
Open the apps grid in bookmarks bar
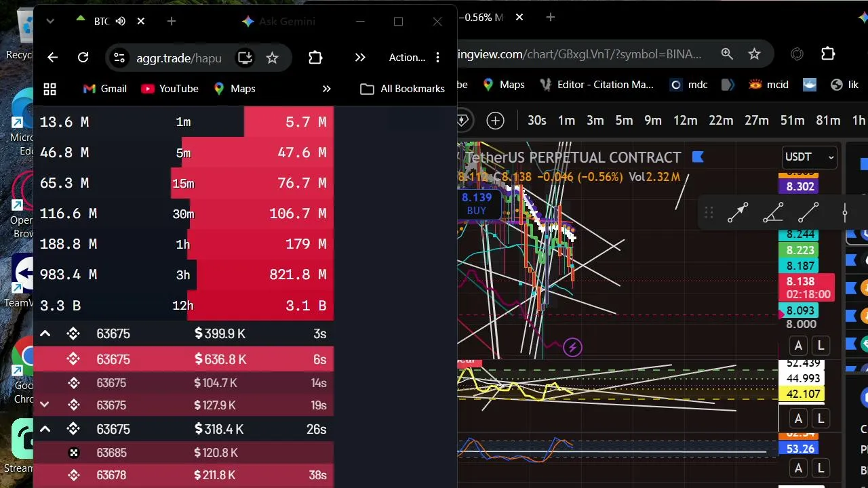pyautogui.click(x=50, y=89)
